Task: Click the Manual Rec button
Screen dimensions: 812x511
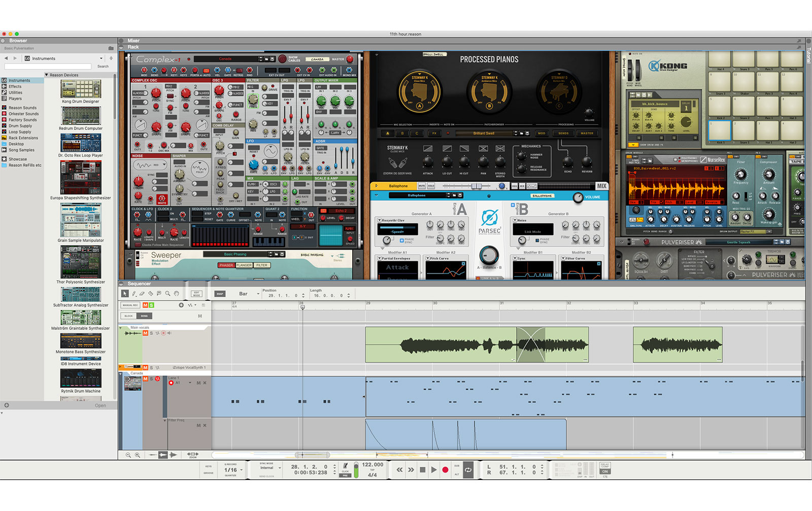Action: click(x=130, y=305)
